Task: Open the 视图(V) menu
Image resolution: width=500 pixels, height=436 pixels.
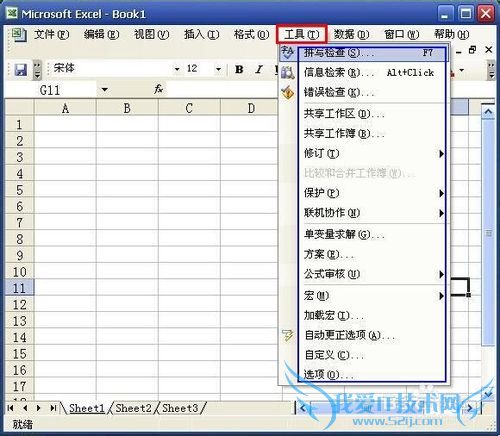Action: [x=152, y=34]
